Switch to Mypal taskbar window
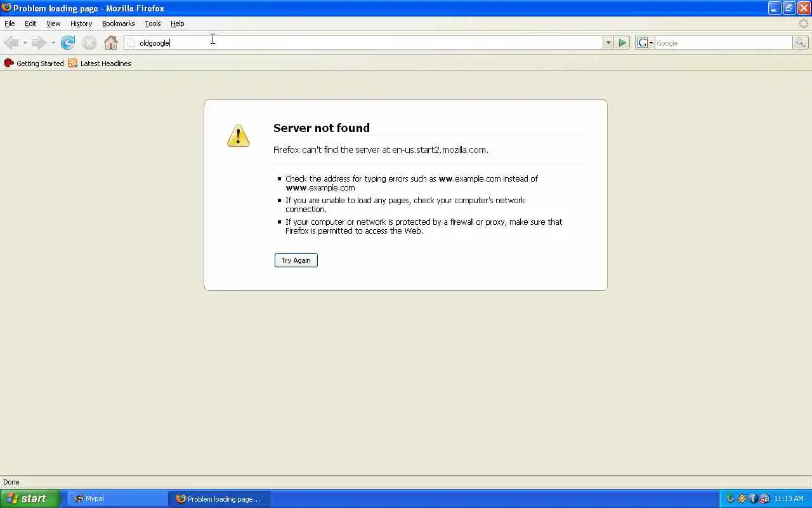Viewport: 812px width, 508px height. click(117, 498)
